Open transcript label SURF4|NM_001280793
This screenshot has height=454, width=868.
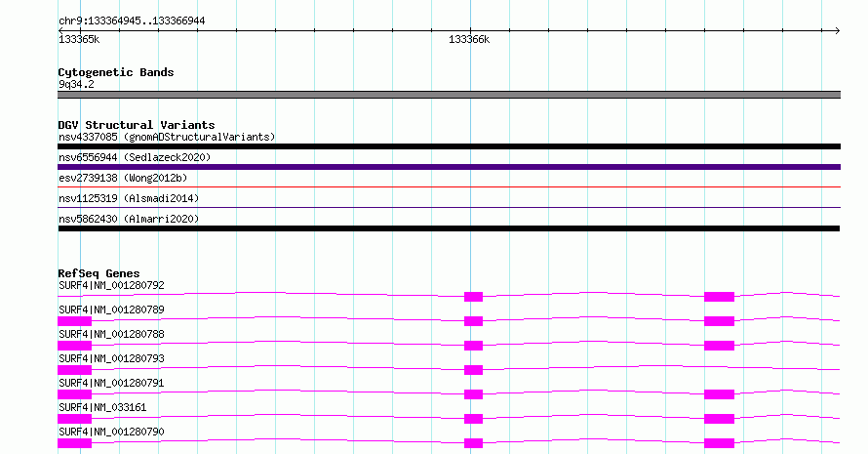point(111,358)
